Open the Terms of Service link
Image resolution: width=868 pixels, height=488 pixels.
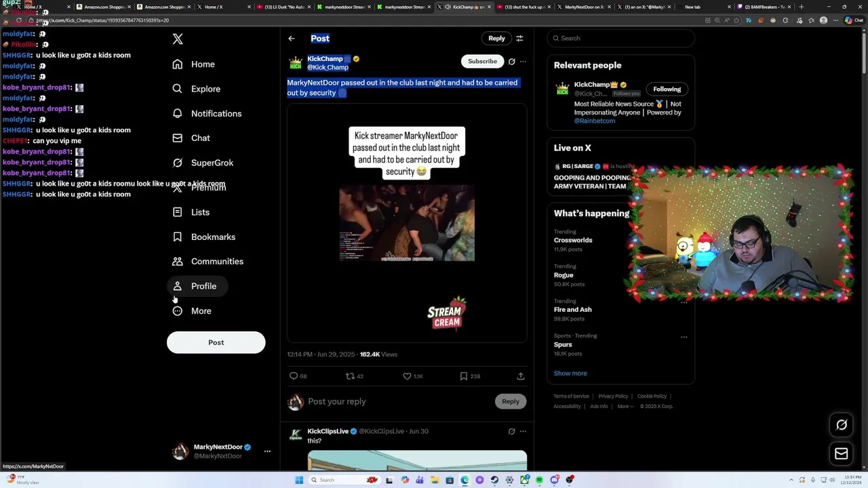coord(571,396)
